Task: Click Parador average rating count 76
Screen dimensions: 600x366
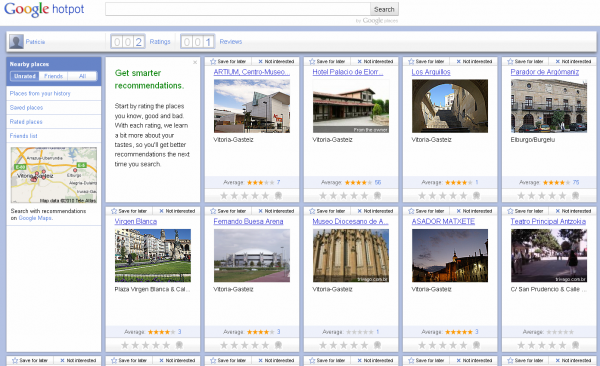Action: [576, 183]
